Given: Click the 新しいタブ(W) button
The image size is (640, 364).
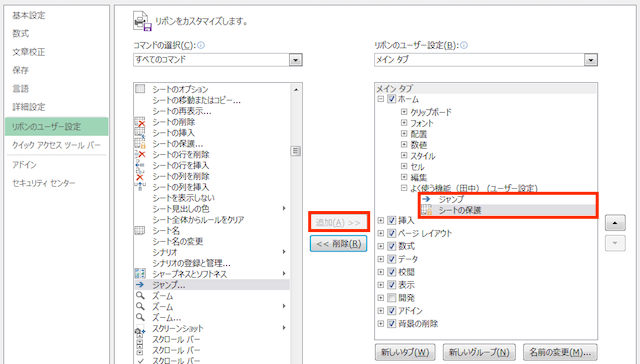Looking at the screenshot, I should [x=405, y=352].
